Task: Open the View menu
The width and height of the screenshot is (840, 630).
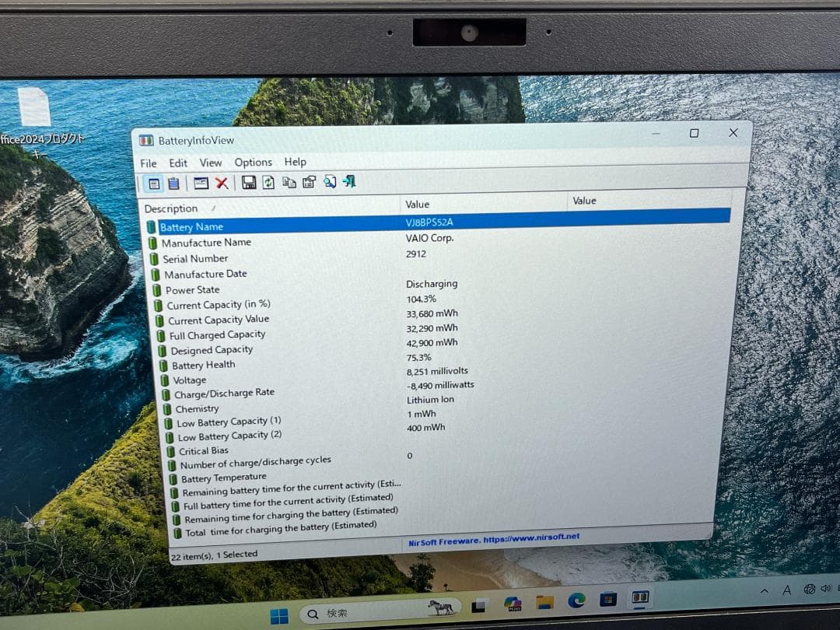Action: [x=210, y=162]
